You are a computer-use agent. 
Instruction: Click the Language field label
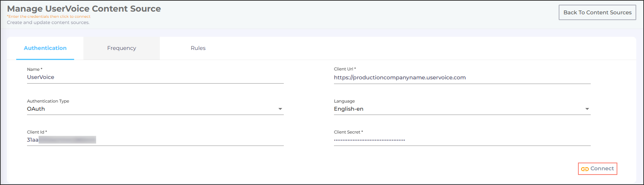click(344, 101)
